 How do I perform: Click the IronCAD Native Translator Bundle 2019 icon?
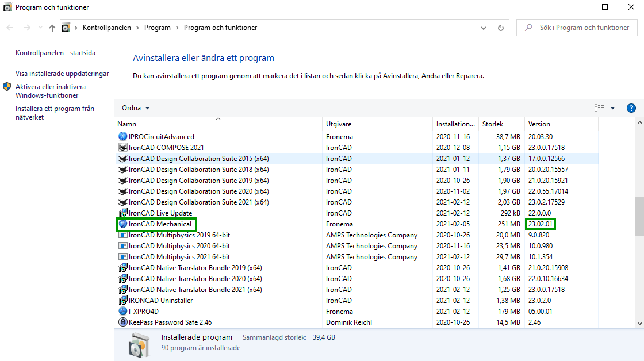(x=123, y=267)
